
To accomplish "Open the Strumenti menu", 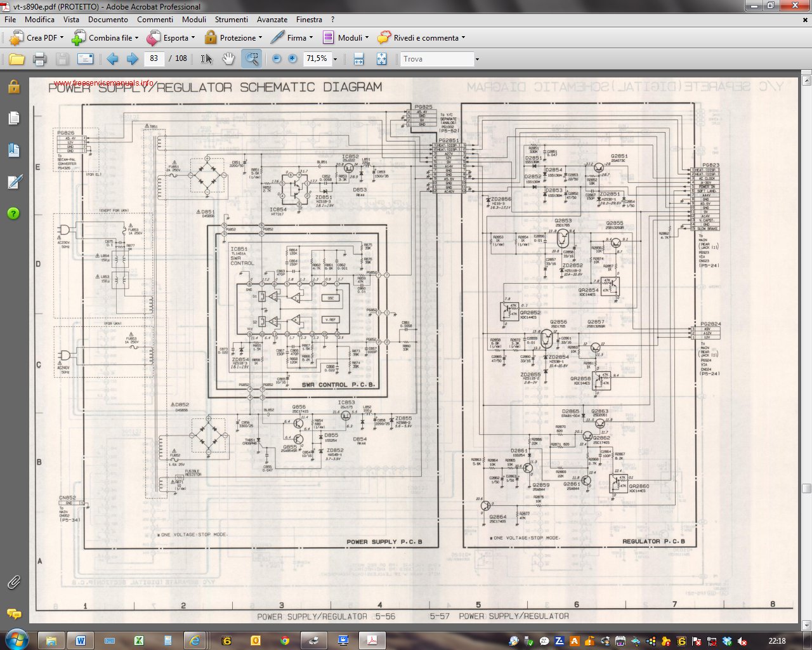I will (x=231, y=20).
